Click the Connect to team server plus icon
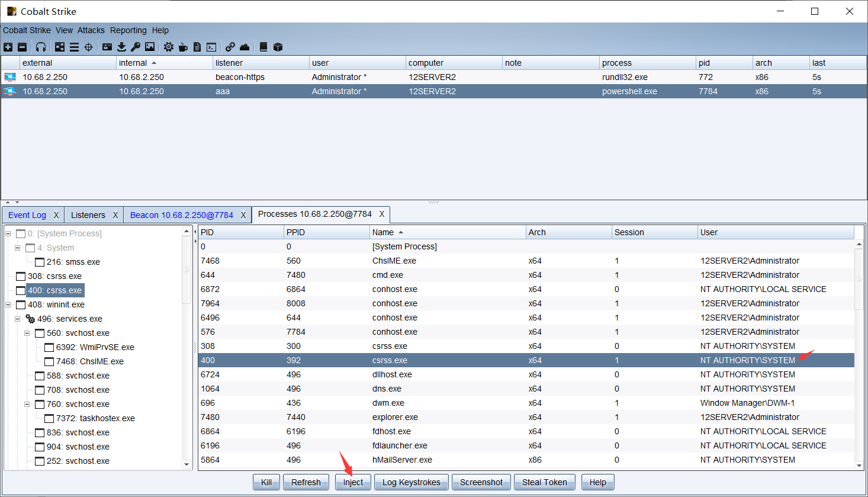This screenshot has height=497, width=868. coord(8,47)
